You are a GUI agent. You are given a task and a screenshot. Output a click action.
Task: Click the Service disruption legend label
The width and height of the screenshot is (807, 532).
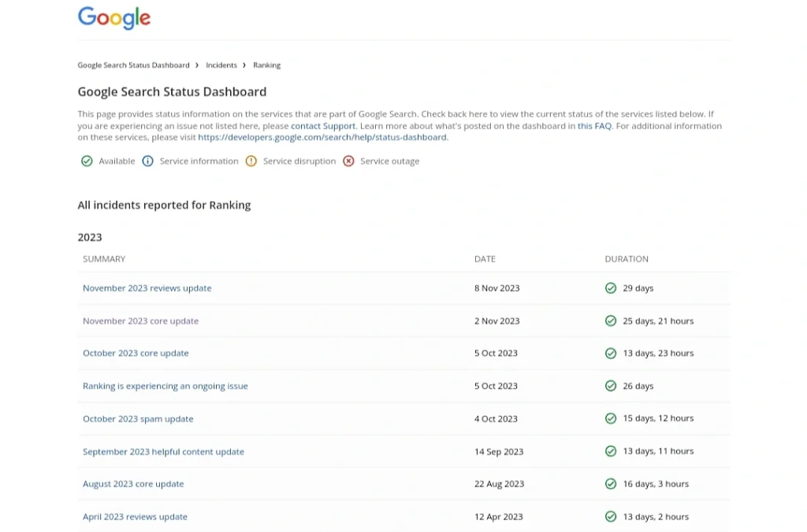click(299, 161)
